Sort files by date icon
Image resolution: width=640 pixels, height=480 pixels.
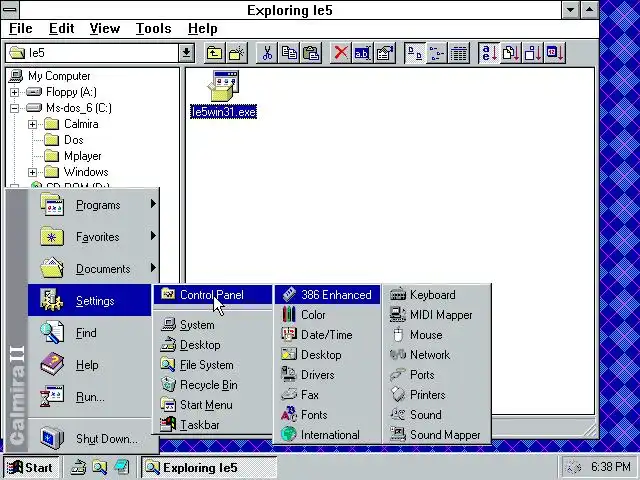[555, 53]
